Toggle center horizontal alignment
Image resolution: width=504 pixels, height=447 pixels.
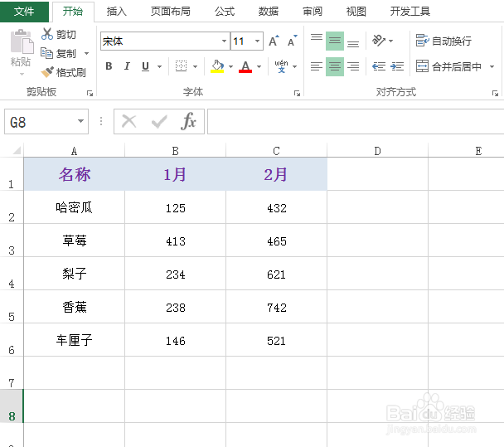click(335, 66)
